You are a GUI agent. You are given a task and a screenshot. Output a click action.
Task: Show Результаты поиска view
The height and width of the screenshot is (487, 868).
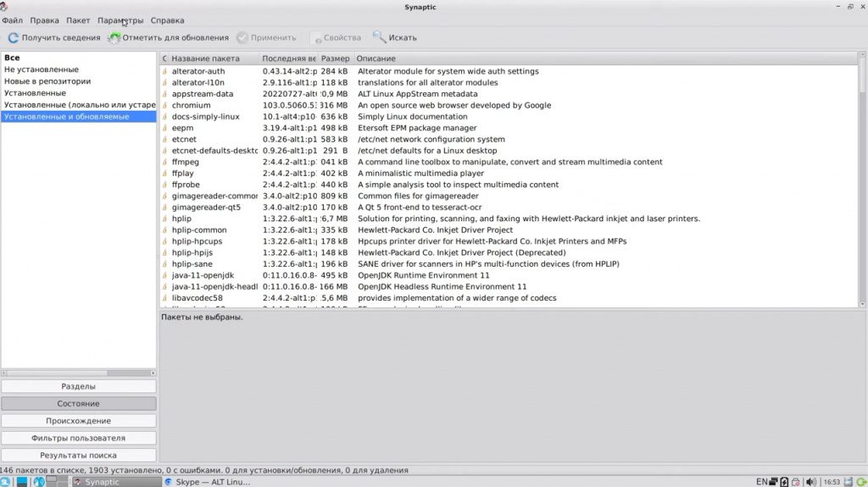pyautogui.click(x=78, y=455)
